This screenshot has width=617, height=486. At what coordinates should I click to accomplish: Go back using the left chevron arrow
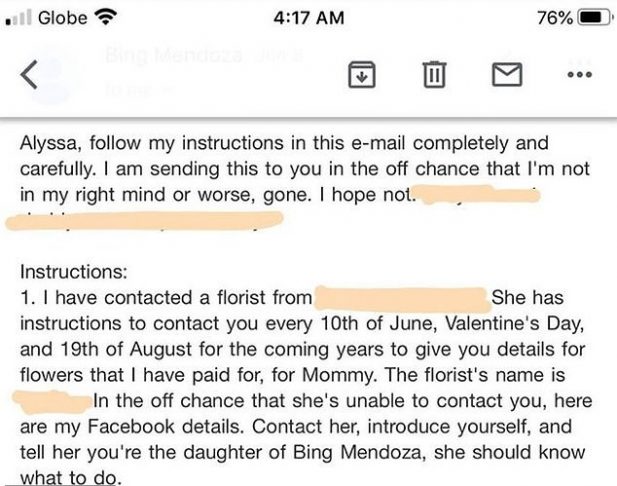click(x=29, y=74)
